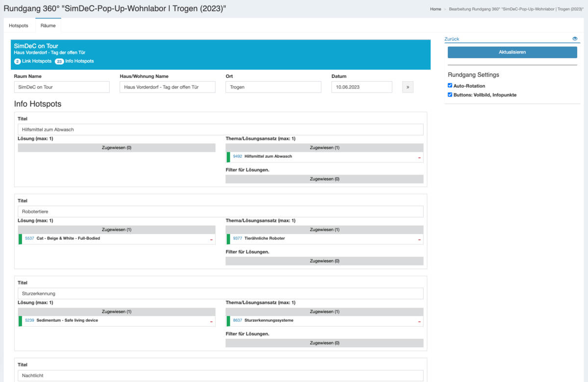Select the Sedimentum - Safe living device entry
Viewport: 588px width, 382px height.
pos(67,320)
